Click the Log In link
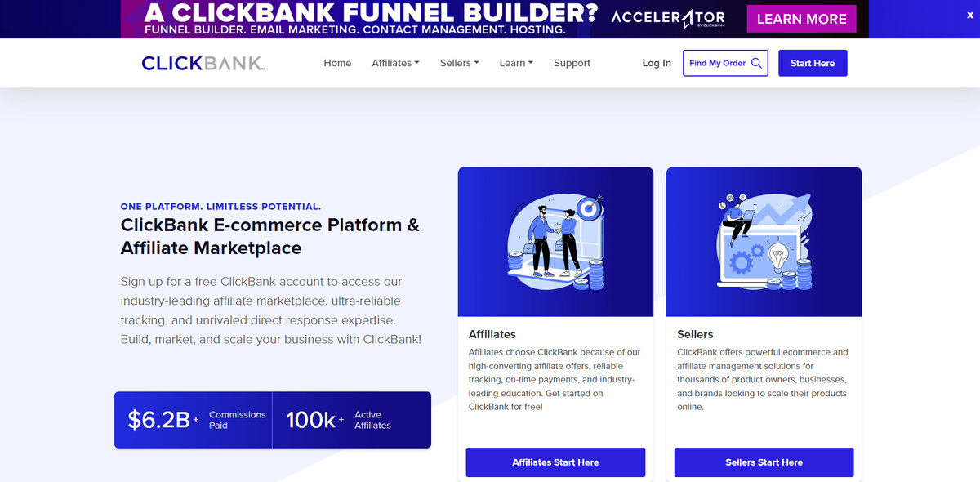Image resolution: width=980 pixels, height=482 pixels. [x=657, y=63]
